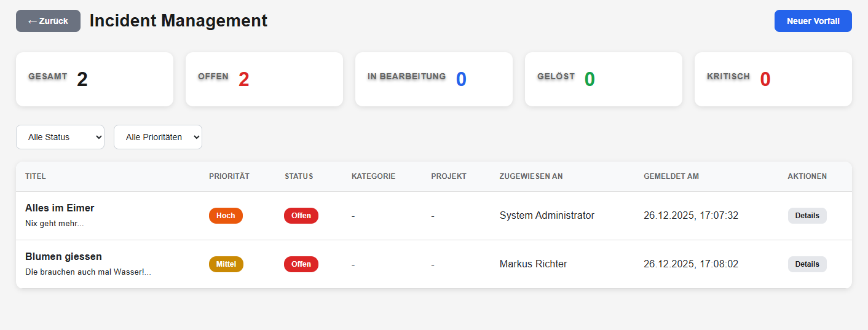Click the description Die brauchen auch mal Wasser!
Image resolution: width=868 pixels, height=330 pixels.
(x=88, y=272)
